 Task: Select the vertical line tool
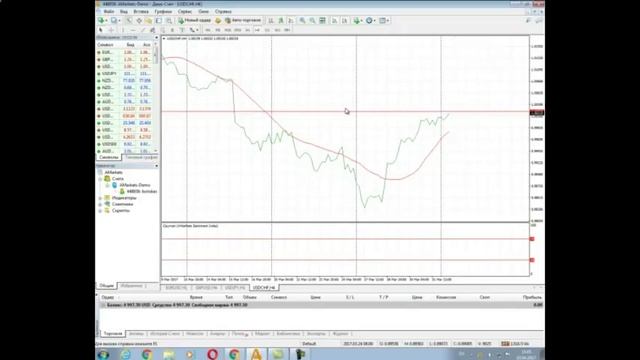coord(123,30)
